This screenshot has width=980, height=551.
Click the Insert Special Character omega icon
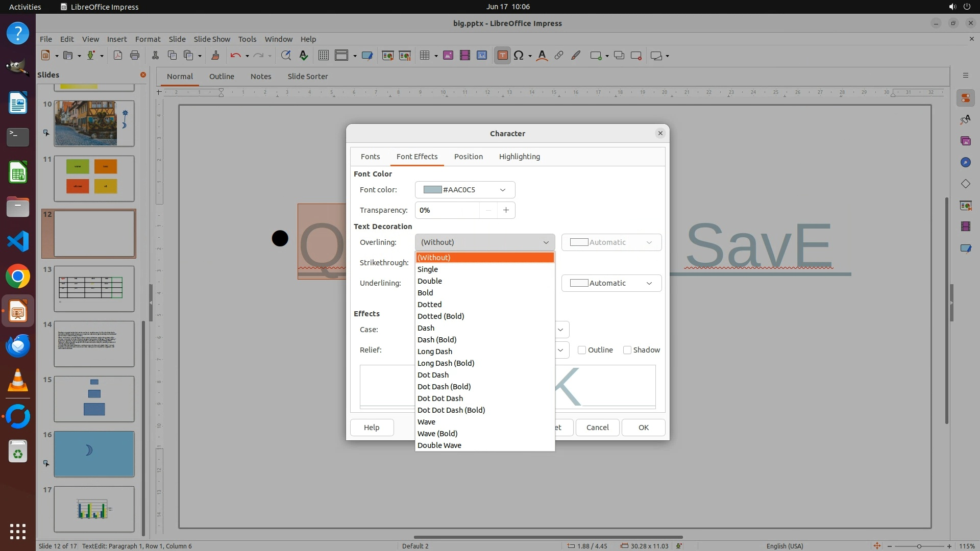tap(519, 56)
